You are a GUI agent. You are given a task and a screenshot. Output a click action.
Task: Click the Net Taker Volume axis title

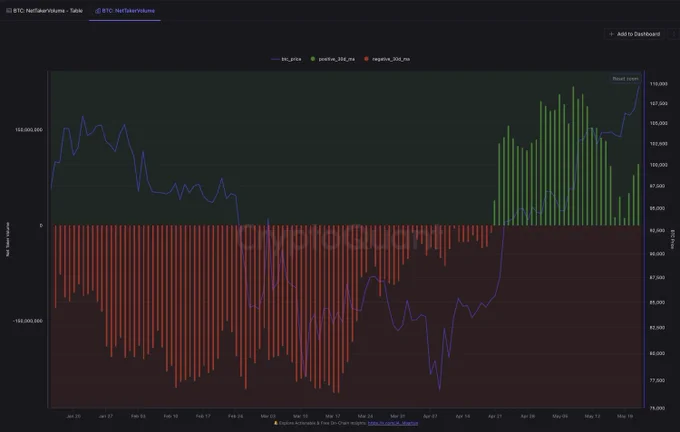[8, 239]
